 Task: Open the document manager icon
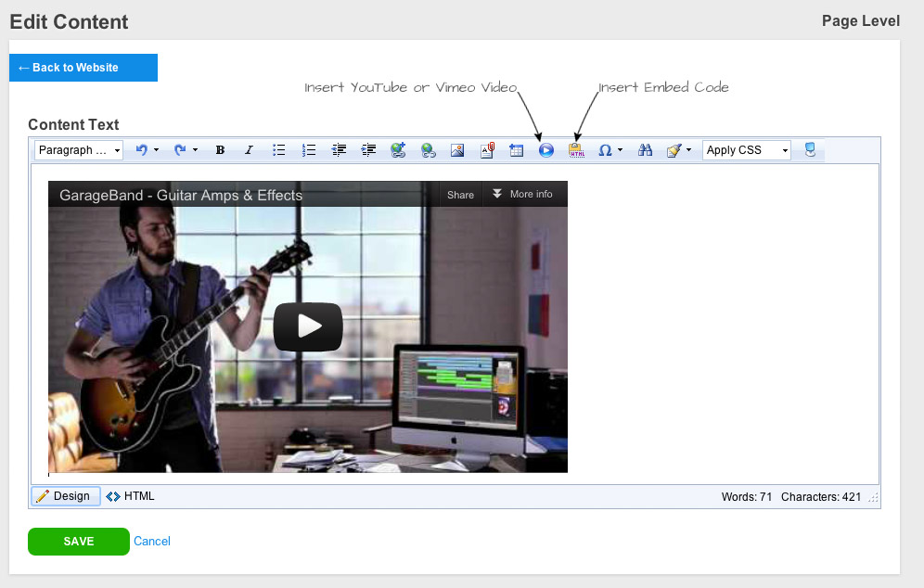(x=487, y=150)
